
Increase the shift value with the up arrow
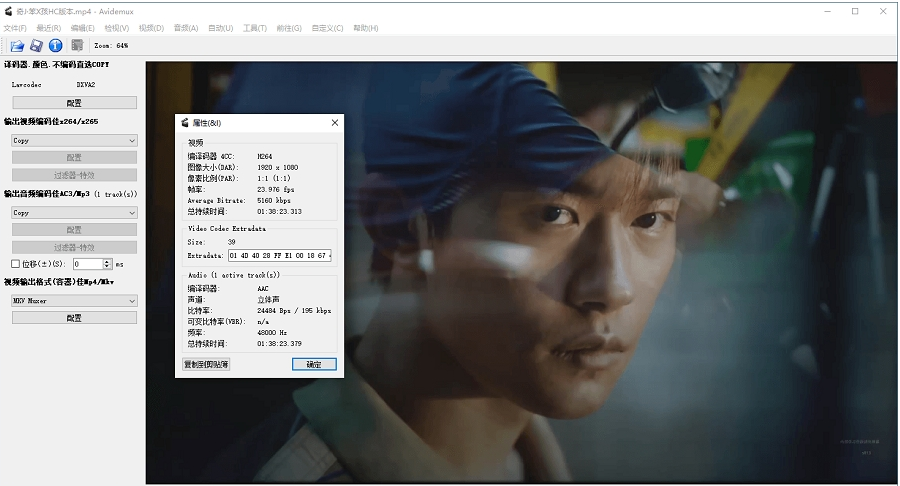pyautogui.click(x=107, y=262)
